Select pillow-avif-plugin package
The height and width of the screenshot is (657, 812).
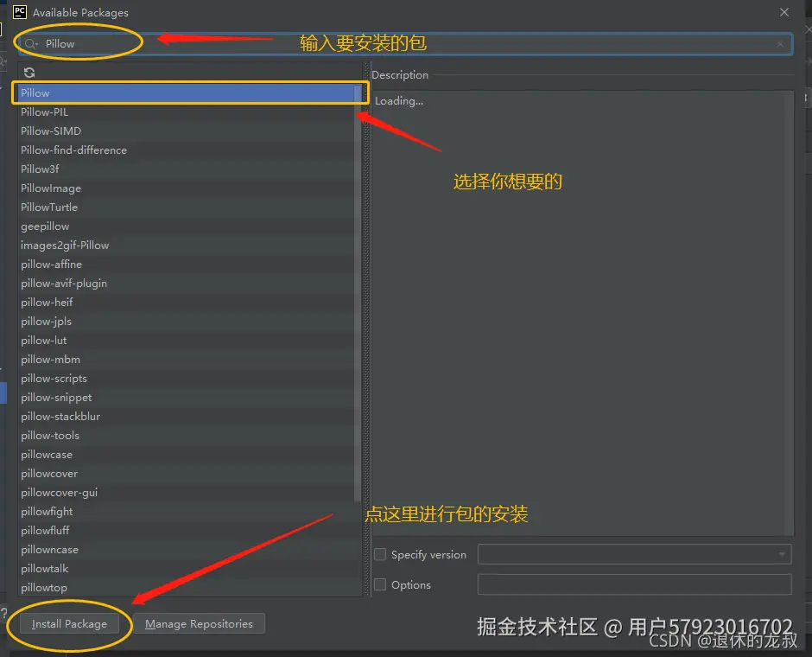tap(187, 284)
